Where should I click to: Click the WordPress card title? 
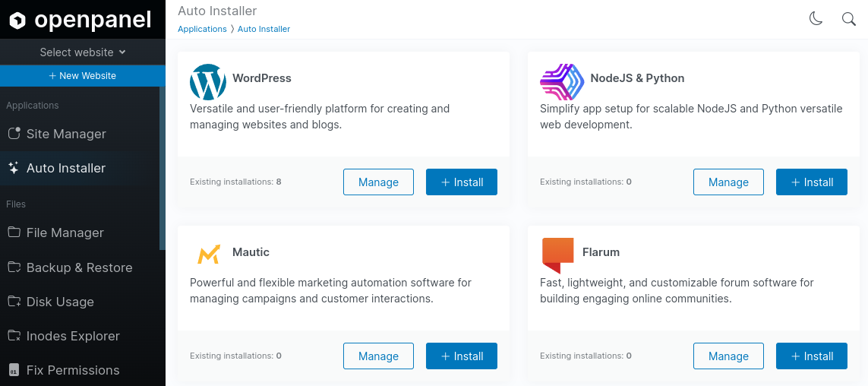[x=262, y=78]
